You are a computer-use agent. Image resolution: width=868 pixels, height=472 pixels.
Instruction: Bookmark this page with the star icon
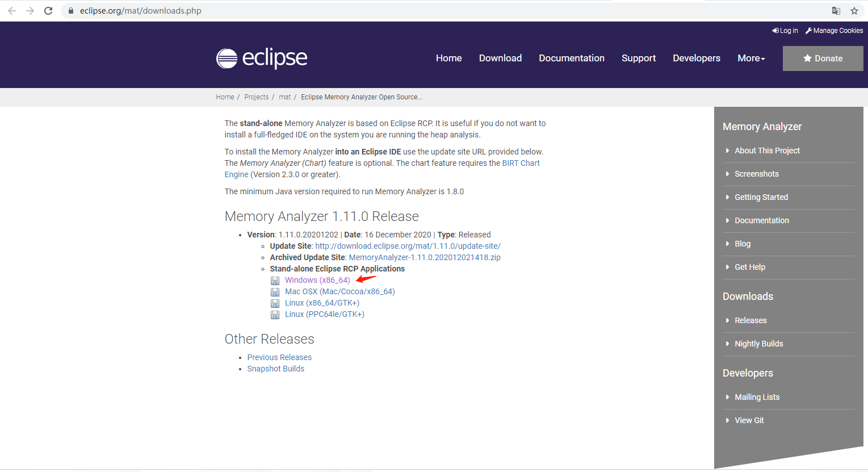(x=854, y=11)
